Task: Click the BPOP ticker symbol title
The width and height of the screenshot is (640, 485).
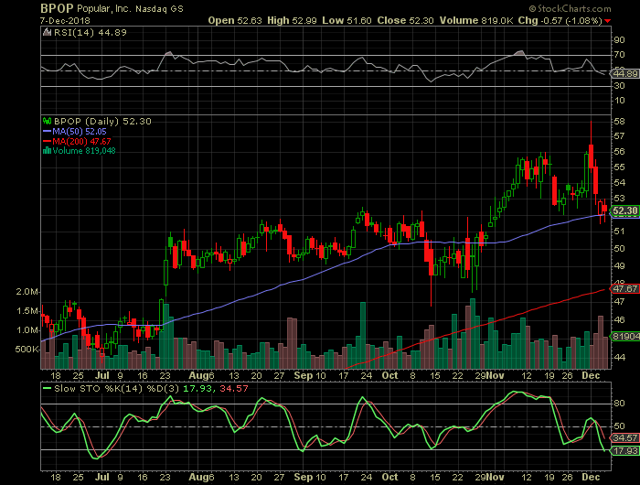Action: [57, 9]
